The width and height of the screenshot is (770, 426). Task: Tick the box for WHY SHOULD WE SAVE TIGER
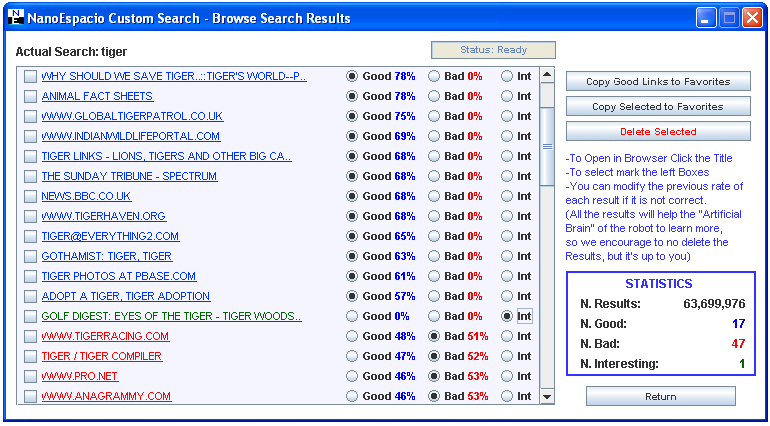click(30, 77)
